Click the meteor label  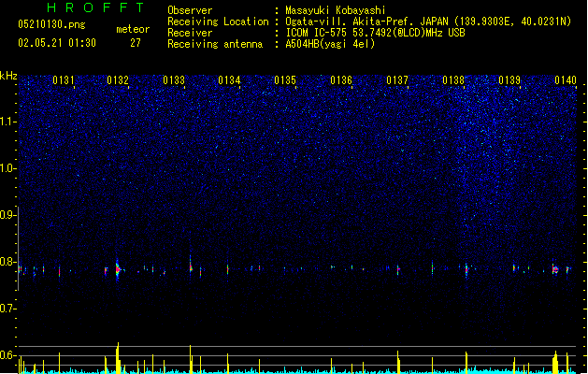coord(133,29)
